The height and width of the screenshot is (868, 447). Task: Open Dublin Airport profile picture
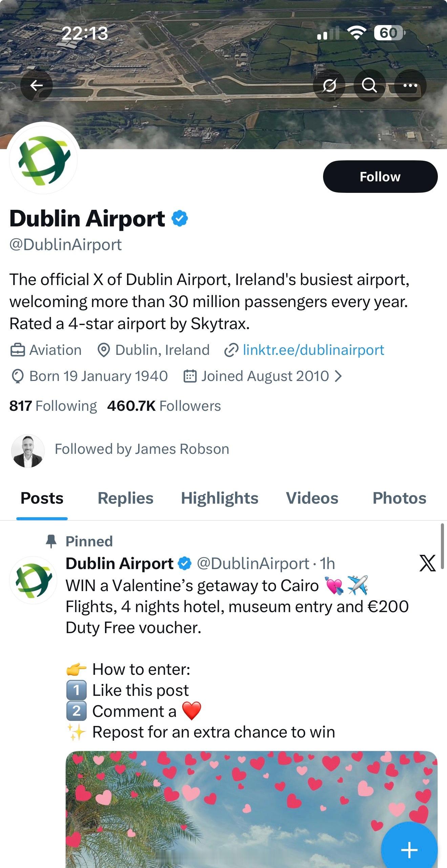[x=43, y=159]
